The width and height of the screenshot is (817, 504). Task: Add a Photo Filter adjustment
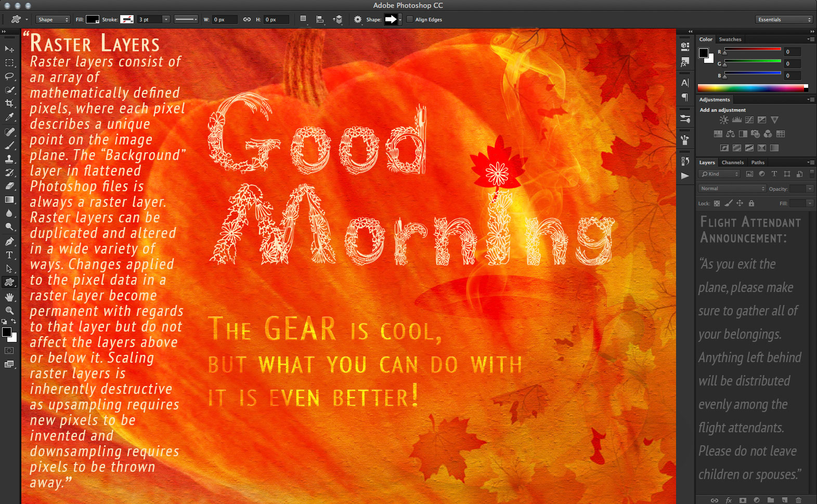click(756, 134)
